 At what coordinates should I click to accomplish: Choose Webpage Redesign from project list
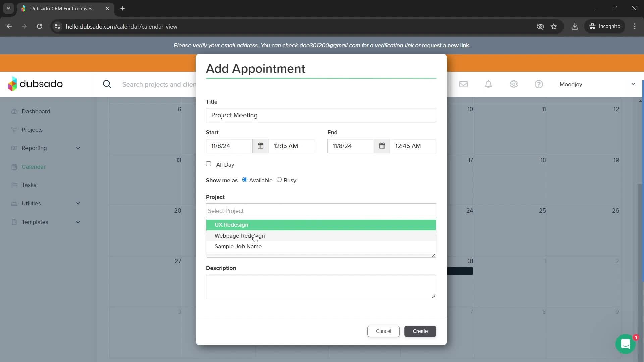click(x=321, y=236)
